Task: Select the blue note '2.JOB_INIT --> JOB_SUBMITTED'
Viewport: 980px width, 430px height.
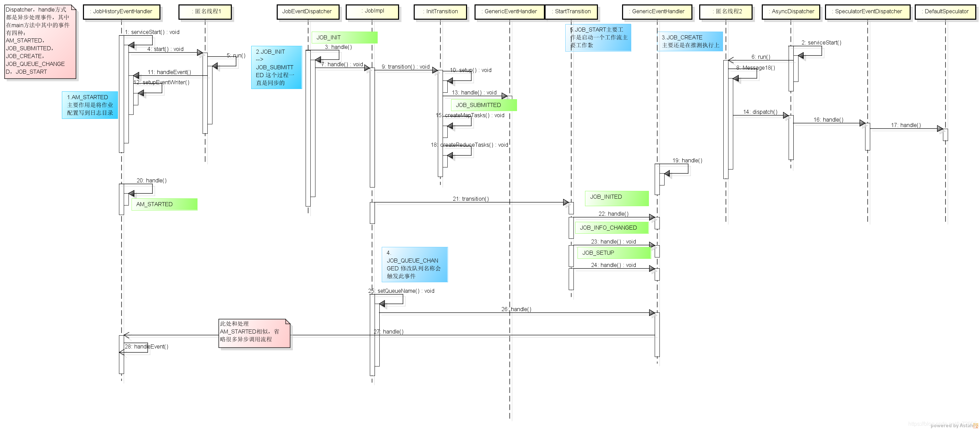Action: pyautogui.click(x=277, y=67)
